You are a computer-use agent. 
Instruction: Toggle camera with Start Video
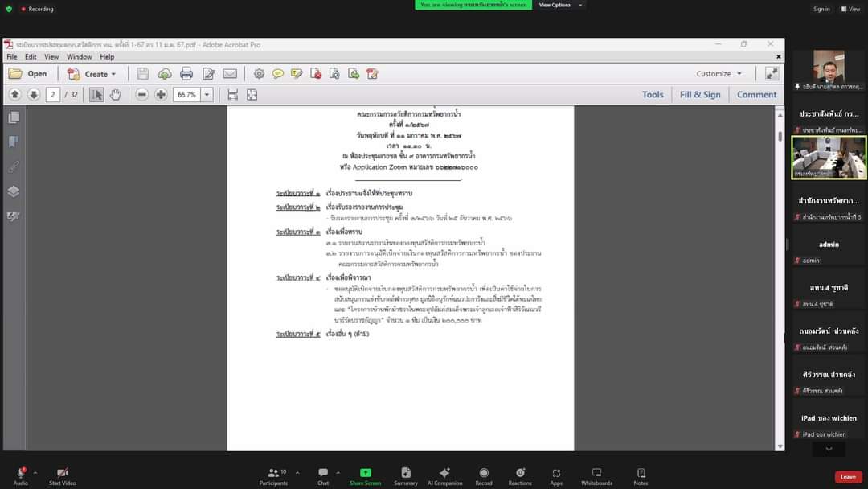[63, 475]
